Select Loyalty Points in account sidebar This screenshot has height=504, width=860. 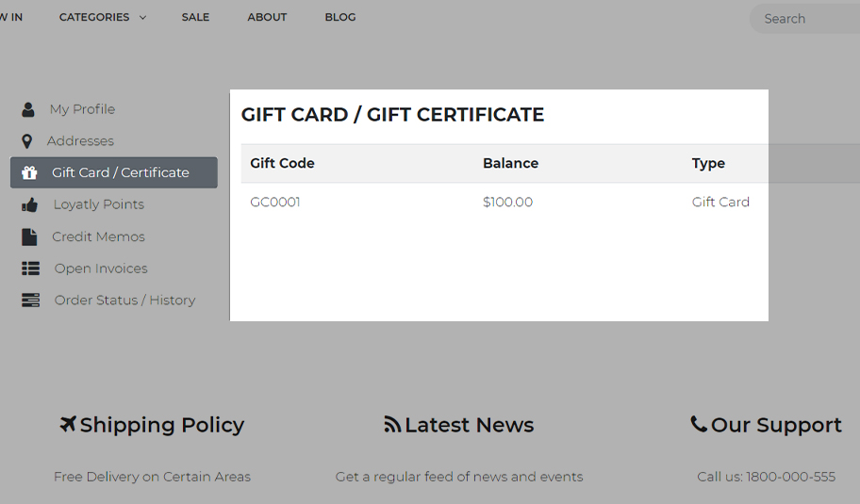pyautogui.click(x=98, y=204)
